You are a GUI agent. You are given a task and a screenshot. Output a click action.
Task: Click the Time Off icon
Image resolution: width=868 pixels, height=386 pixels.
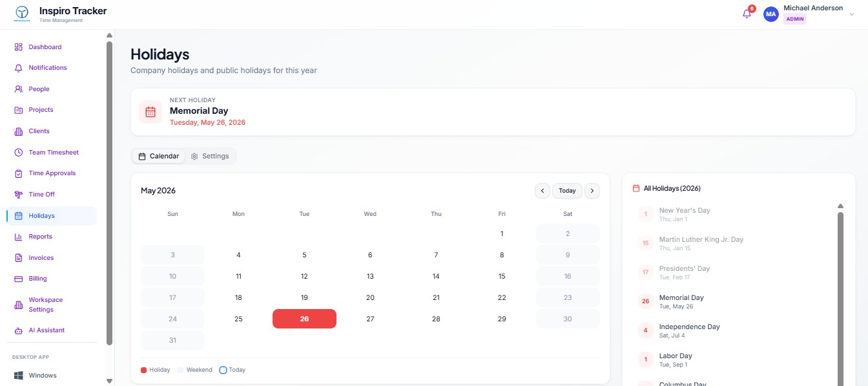pos(19,195)
